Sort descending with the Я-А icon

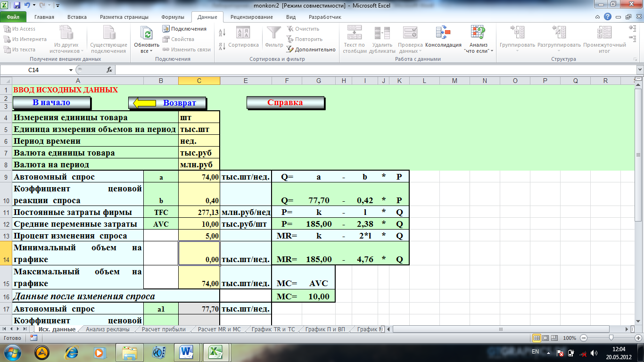click(x=222, y=46)
